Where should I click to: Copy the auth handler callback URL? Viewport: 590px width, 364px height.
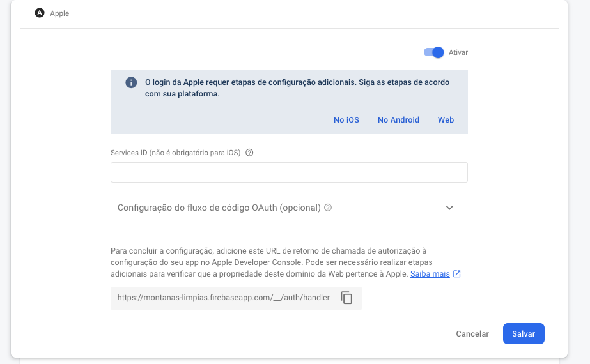346,298
